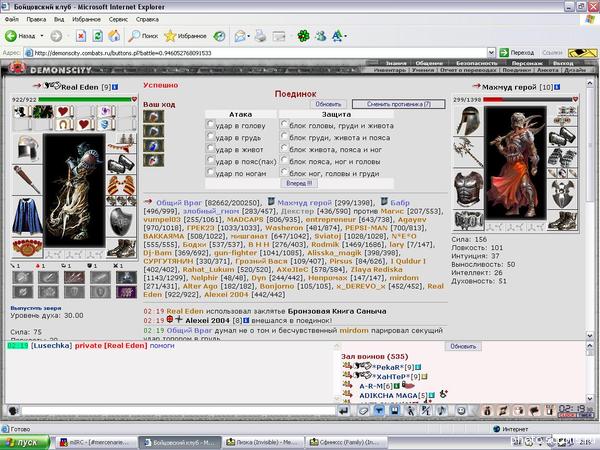This screenshot has height=450, width=600.
Task: Select defense 'блок пояса, ног и головы'
Action: point(284,160)
